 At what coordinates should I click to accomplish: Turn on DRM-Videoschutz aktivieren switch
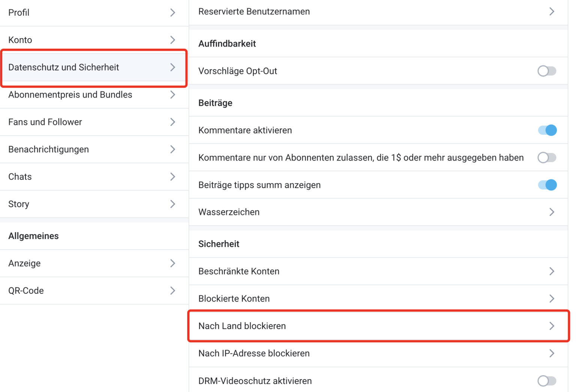pos(546,381)
